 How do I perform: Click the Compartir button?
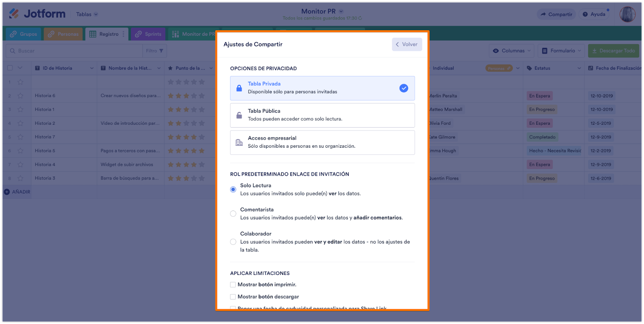click(x=556, y=14)
